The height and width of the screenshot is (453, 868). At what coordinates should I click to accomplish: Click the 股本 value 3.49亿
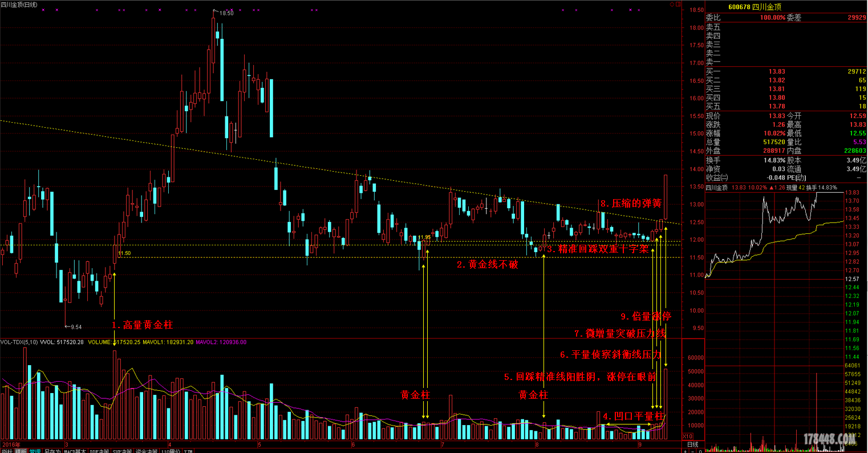coord(857,160)
